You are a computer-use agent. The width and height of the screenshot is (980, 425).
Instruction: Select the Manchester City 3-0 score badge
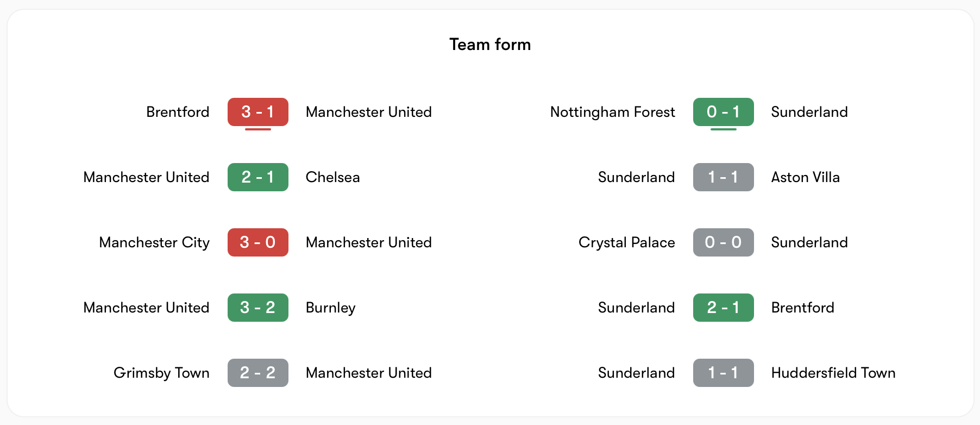pyautogui.click(x=257, y=242)
